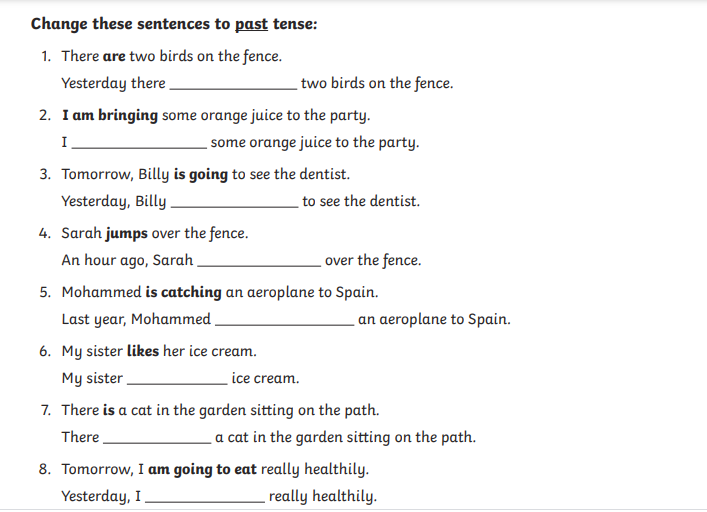Click the blank after 'An hour ago, Sarah'
Image resolution: width=707 pixels, height=512 pixels.
tap(259, 265)
